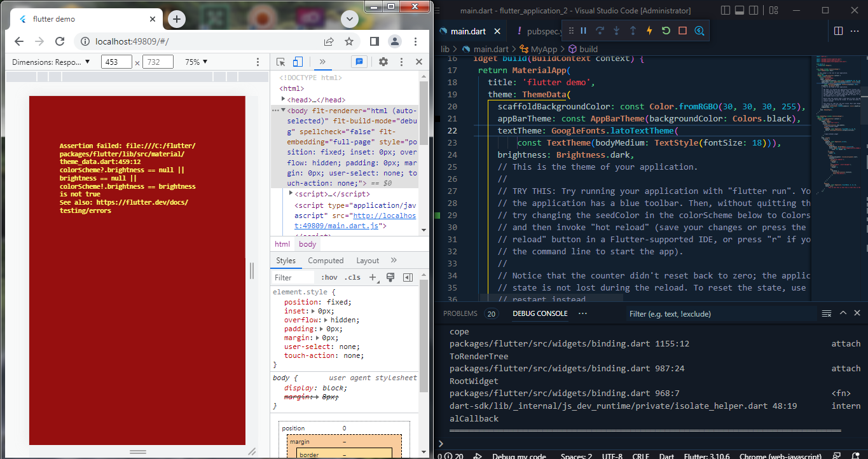Clear the debug console output
Screen dimensions: 868x459
coord(826,313)
